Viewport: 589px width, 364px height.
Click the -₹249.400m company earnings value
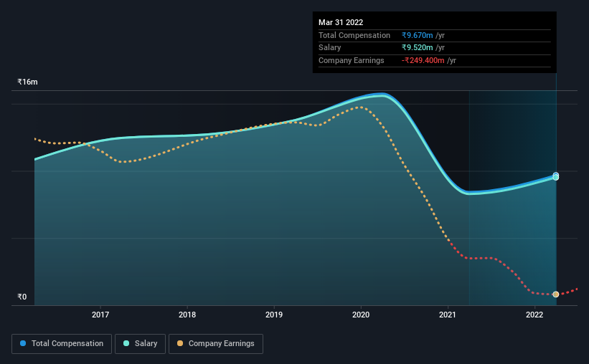point(423,60)
